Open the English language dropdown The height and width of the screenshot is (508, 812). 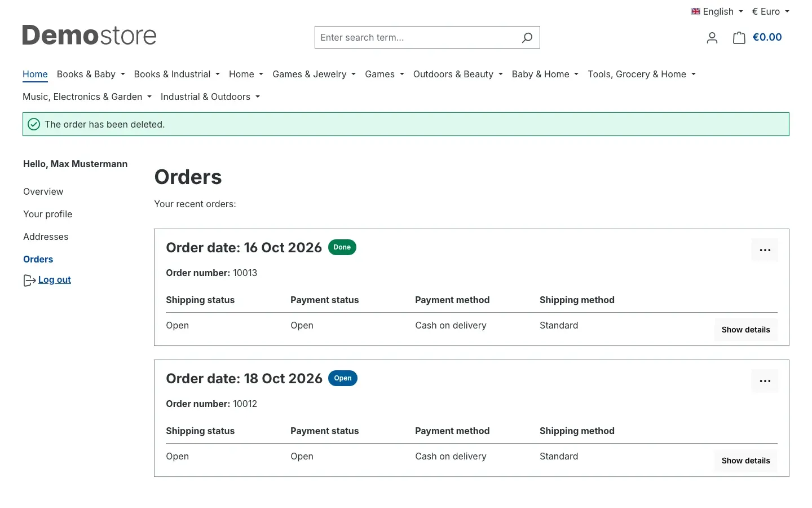[x=717, y=11]
